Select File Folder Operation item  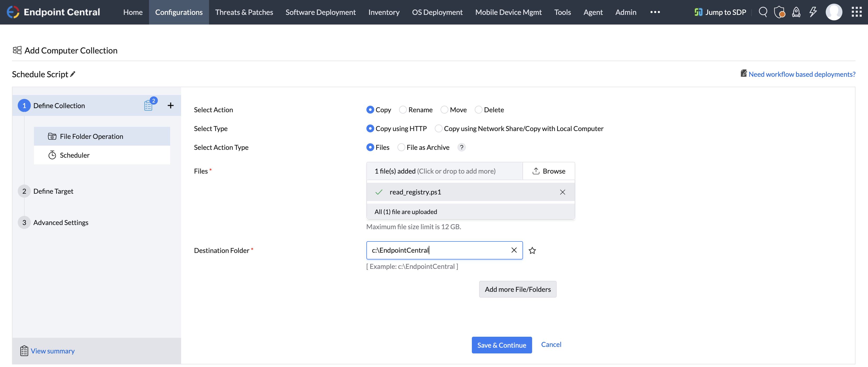pos(102,136)
